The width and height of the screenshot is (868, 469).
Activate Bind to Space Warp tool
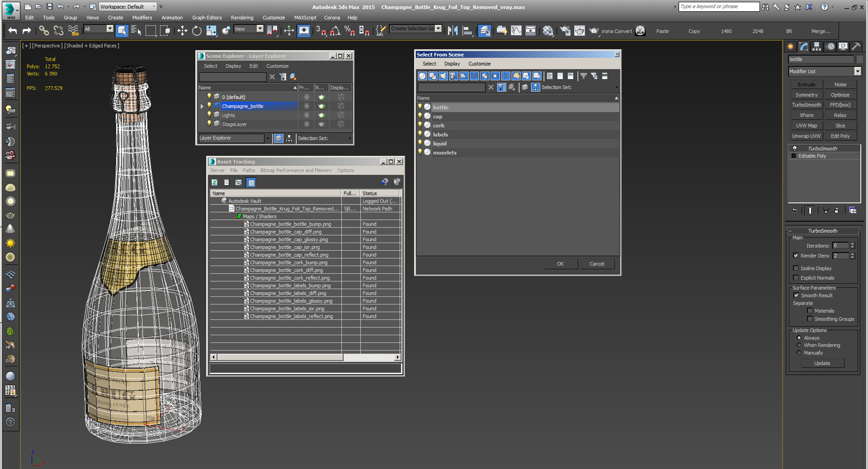click(x=73, y=30)
